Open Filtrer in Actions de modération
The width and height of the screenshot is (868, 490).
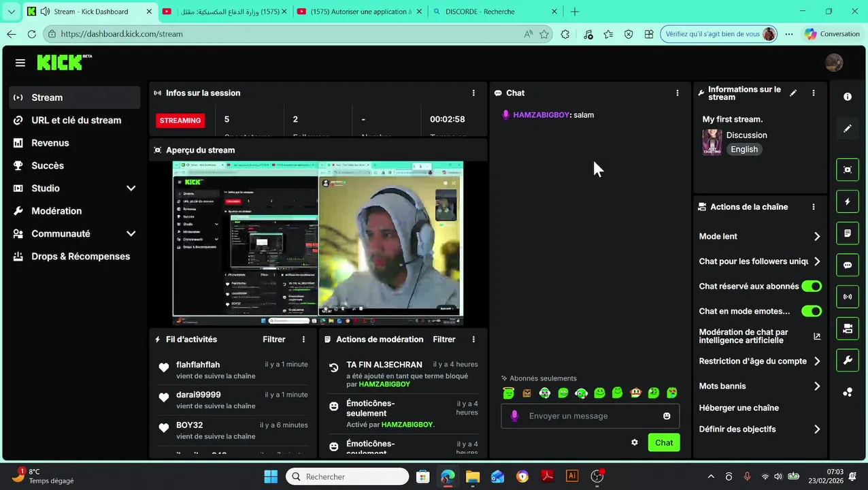pos(444,339)
